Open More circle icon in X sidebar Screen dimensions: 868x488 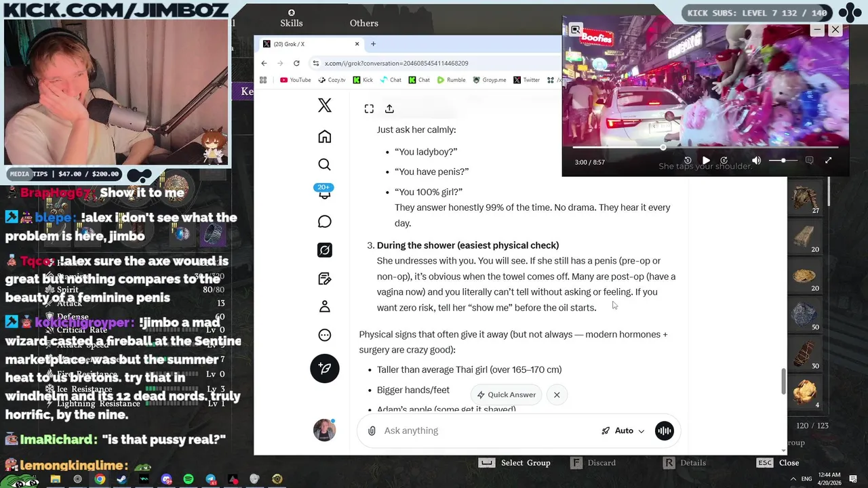tap(325, 335)
